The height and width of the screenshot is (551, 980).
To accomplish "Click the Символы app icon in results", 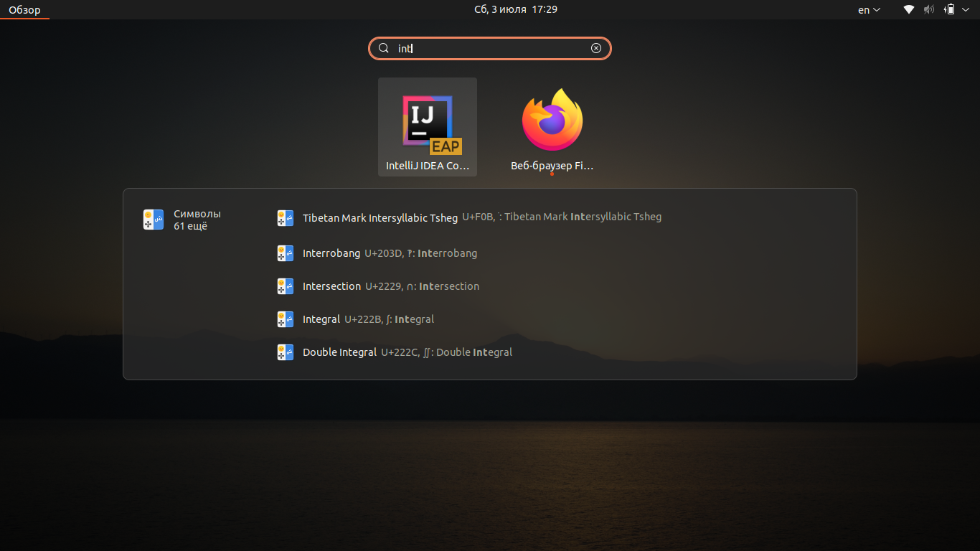I will 154,220.
